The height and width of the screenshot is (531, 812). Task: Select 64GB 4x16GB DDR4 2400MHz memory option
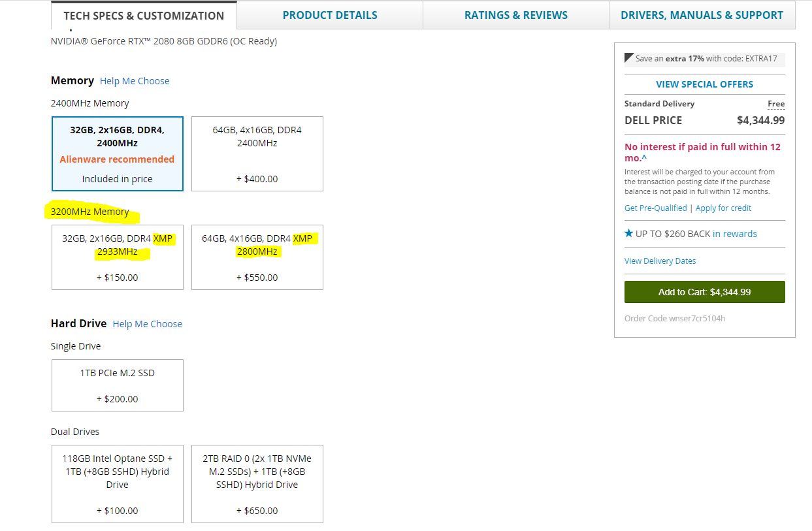(257, 154)
